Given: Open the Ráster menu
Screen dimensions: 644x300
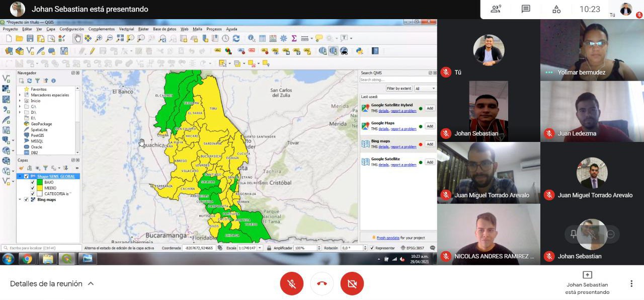Looking at the screenshot, I should pyautogui.click(x=143, y=29).
